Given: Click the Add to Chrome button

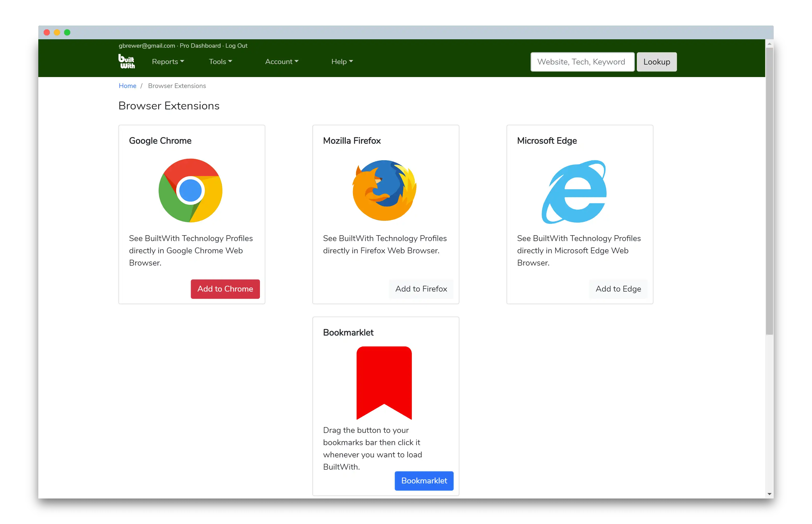Looking at the screenshot, I should pyautogui.click(x=225, y=289).
